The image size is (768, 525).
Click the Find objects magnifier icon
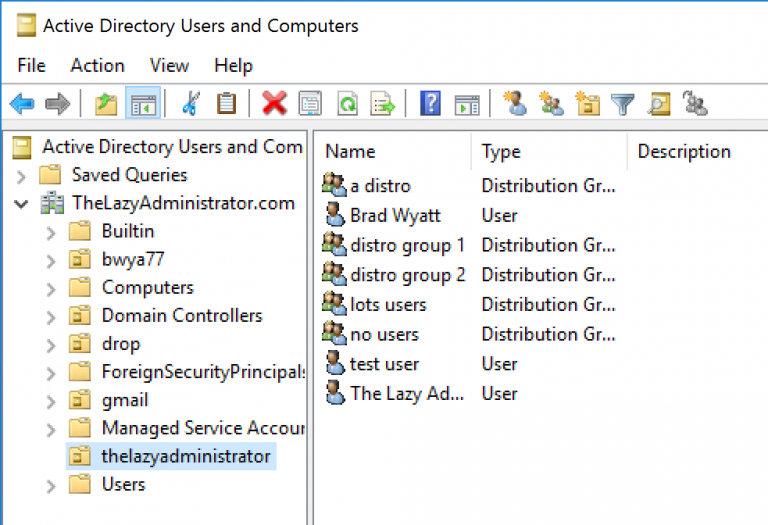pyautogui.click(x=659, y=104)
